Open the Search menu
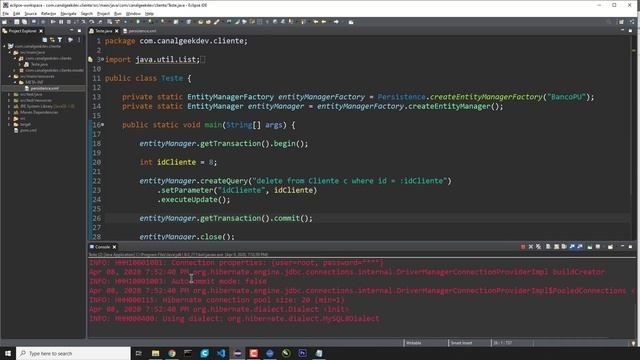Image resolution: width=640 pixels, height=360 pixels. [x=87, y=13]
